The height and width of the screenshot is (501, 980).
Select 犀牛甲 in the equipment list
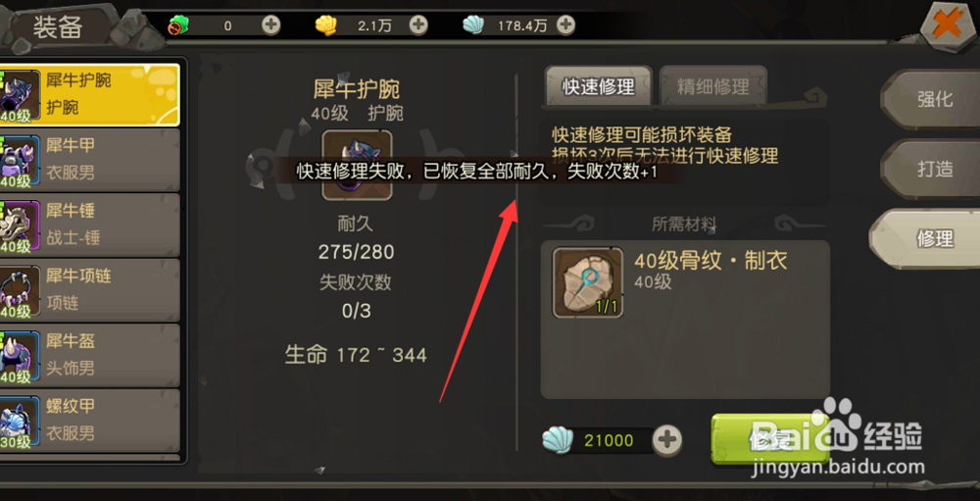[x=89, y=160]
